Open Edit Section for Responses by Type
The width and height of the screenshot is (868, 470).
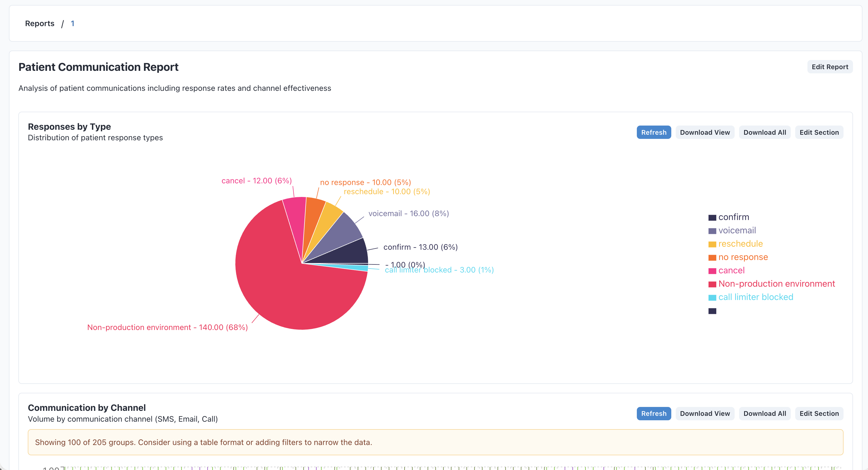[819, 132]
